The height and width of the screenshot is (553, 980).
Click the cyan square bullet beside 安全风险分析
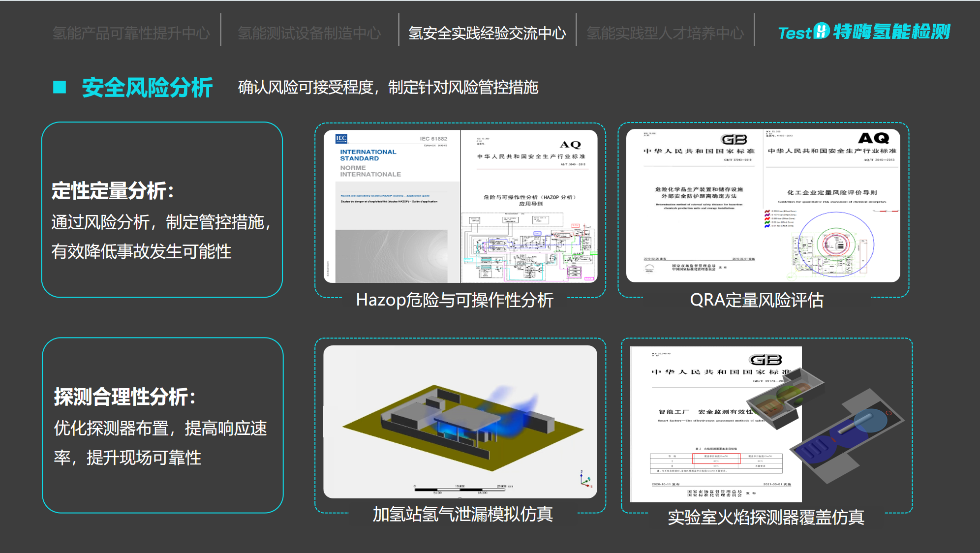60,87
